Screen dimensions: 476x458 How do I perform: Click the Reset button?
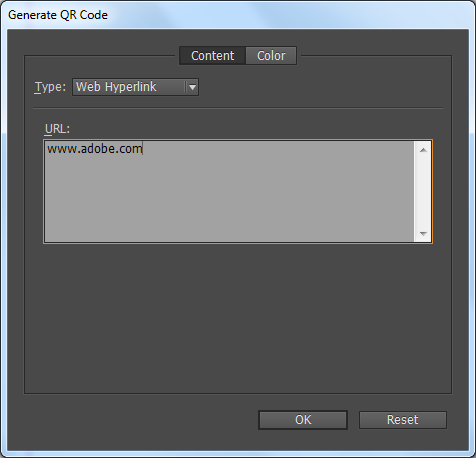tap(403, 420)
